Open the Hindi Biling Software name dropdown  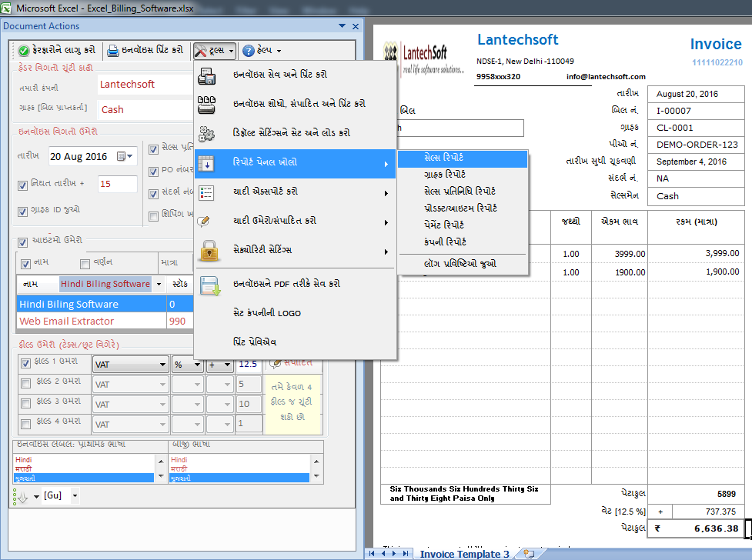(159, 285)
